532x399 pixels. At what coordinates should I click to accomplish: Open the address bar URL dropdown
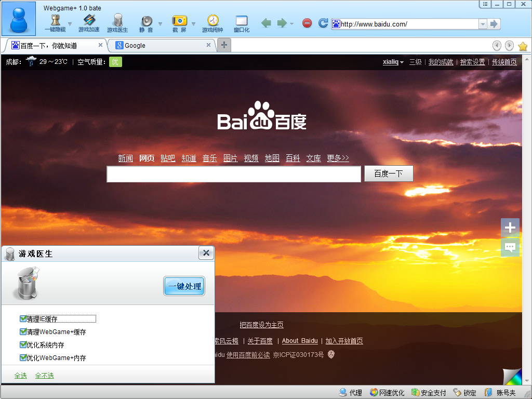[x=483, y=24]
